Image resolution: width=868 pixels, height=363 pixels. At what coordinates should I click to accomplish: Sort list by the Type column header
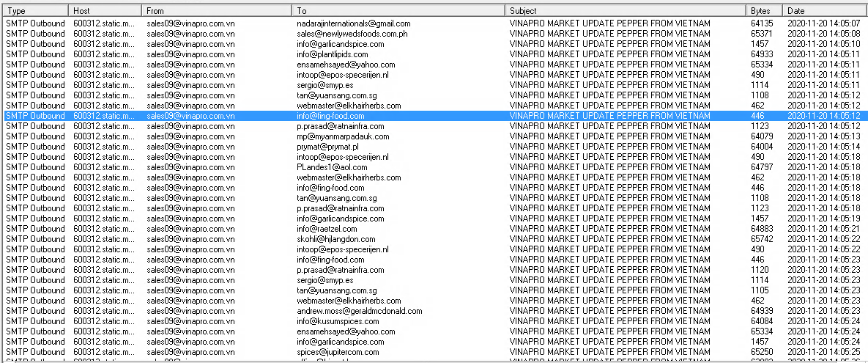[36, 10]
